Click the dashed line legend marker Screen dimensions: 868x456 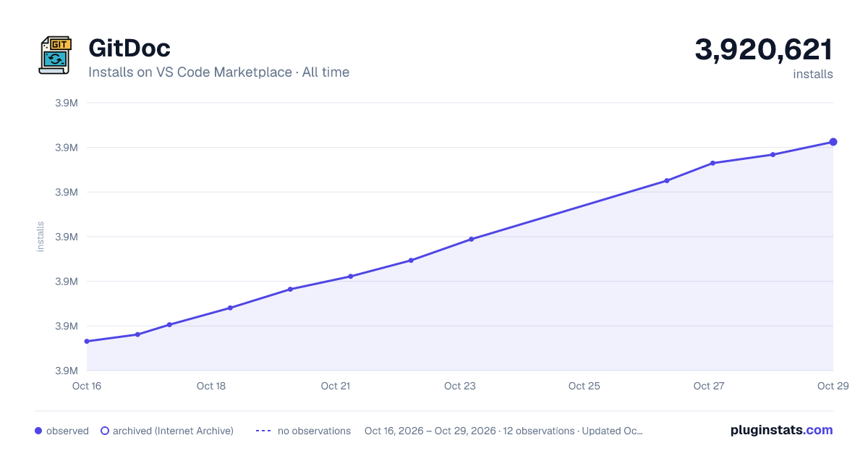(x=263, y=431)
